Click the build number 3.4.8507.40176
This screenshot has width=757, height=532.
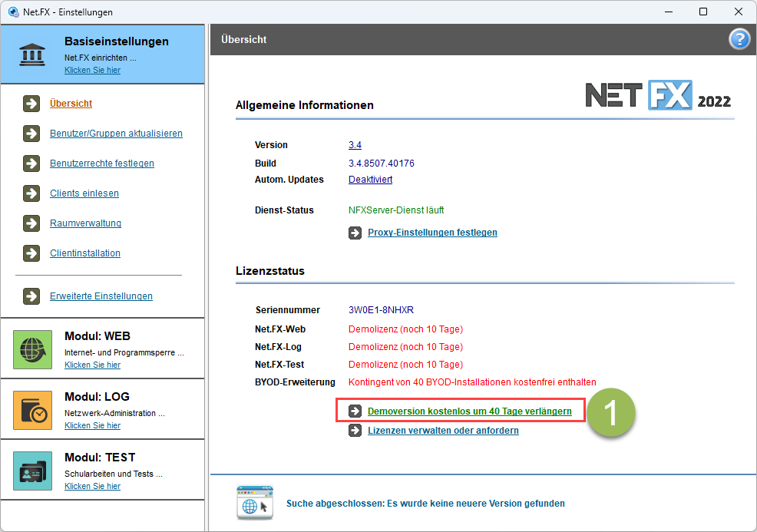(382, 164)
